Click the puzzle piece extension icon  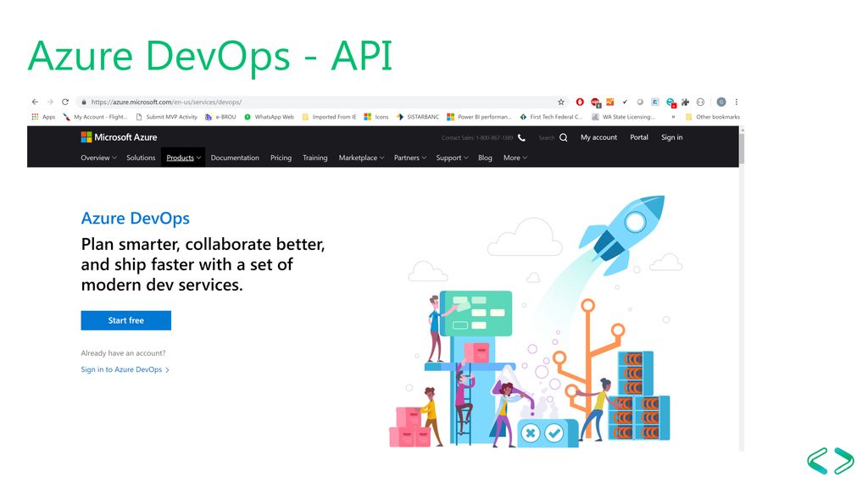pos(685,102)
